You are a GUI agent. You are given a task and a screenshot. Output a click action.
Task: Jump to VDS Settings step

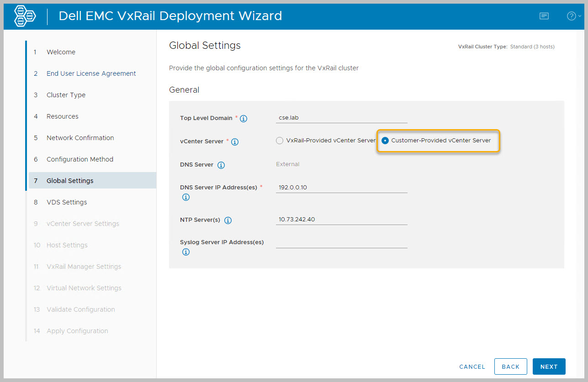(67, 202)
